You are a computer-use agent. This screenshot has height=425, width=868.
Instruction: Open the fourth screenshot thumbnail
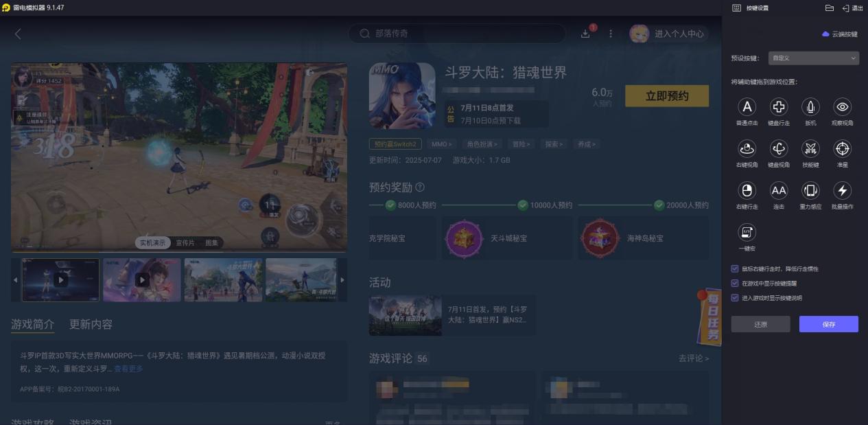301,280
